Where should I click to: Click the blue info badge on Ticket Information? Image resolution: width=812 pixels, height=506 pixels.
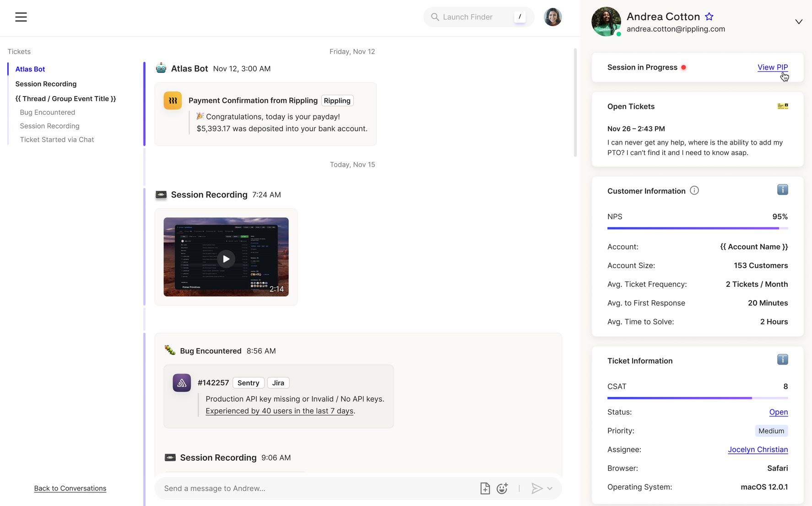point(782,360)
